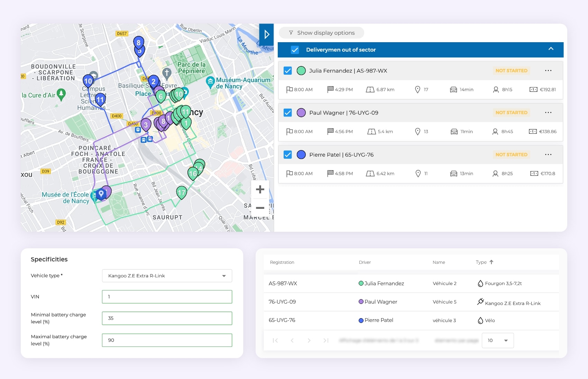Toggle the Deliverymen out of sector checkbox
Viewport: 588px width, 379px height.
point(295,50)
